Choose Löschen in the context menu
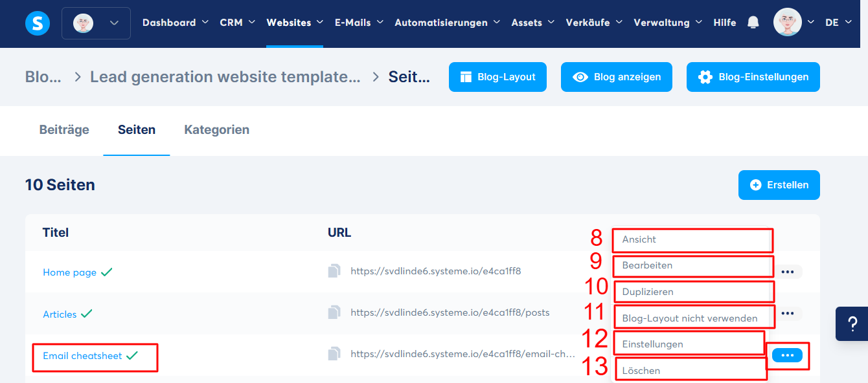The image size is (868, 383). pyautogui.click(x=692, y=371)
